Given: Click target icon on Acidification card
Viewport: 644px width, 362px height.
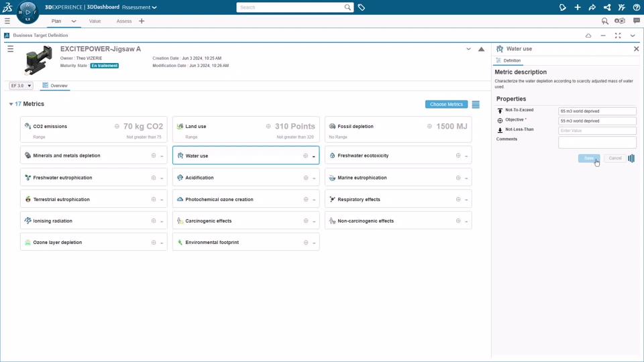Looking at the screenshot, I should [306, 178].
